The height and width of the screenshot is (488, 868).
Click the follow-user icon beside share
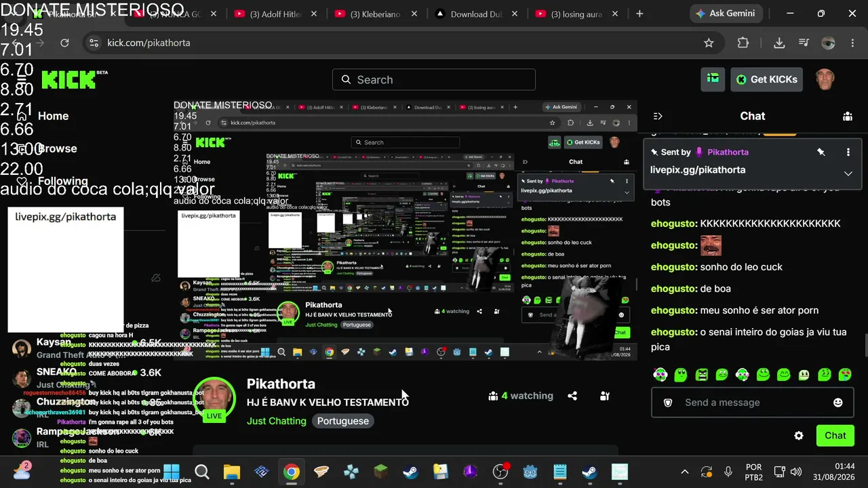(605, 396)
